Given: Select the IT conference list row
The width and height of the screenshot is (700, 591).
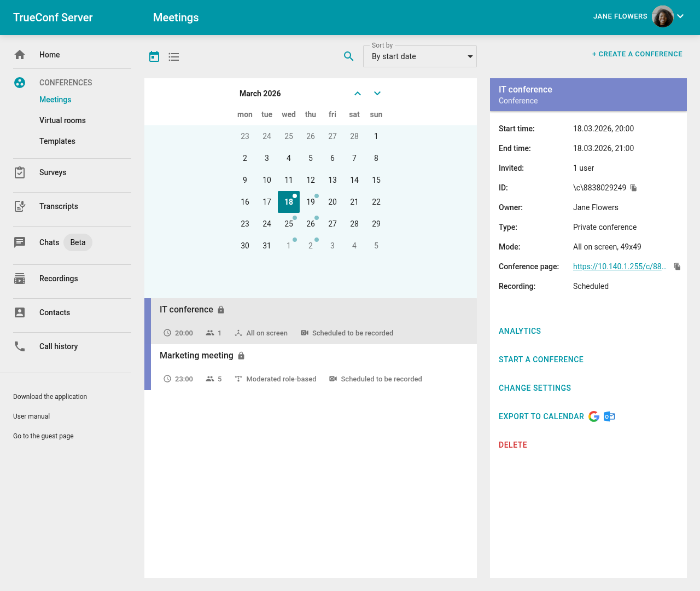Looking at the screenshot, I should pos(311,321).
